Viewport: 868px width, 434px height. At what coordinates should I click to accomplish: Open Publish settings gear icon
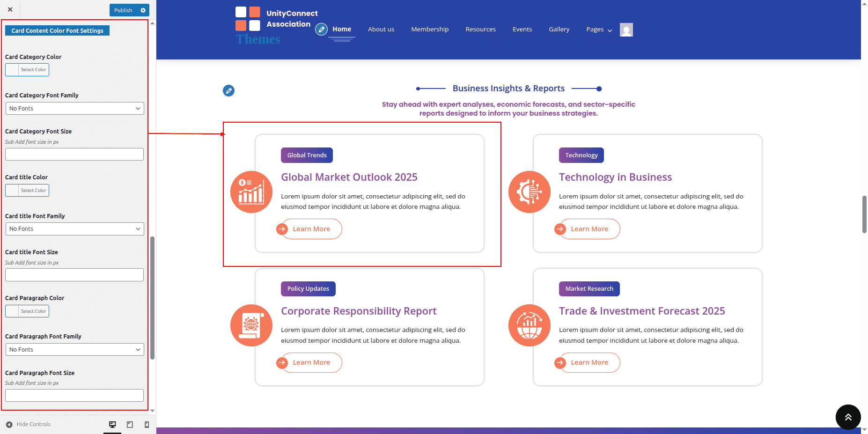pyautogui.click(x=143, y=10)
